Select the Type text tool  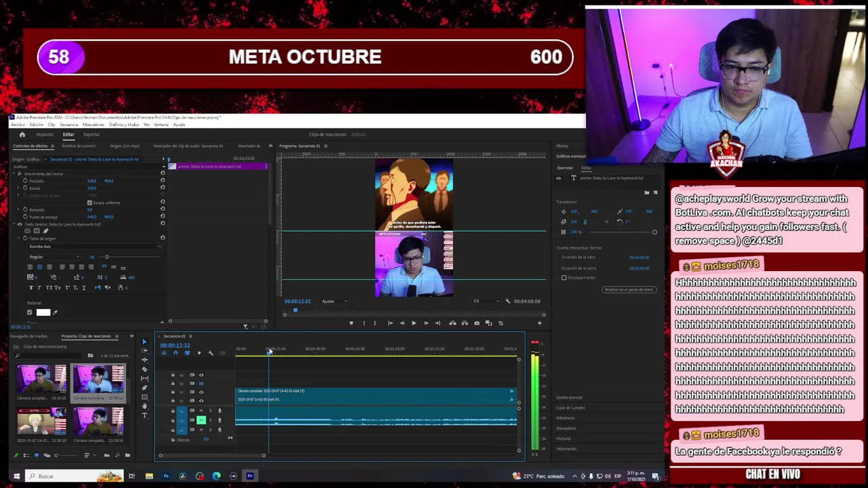coord(144,415)
